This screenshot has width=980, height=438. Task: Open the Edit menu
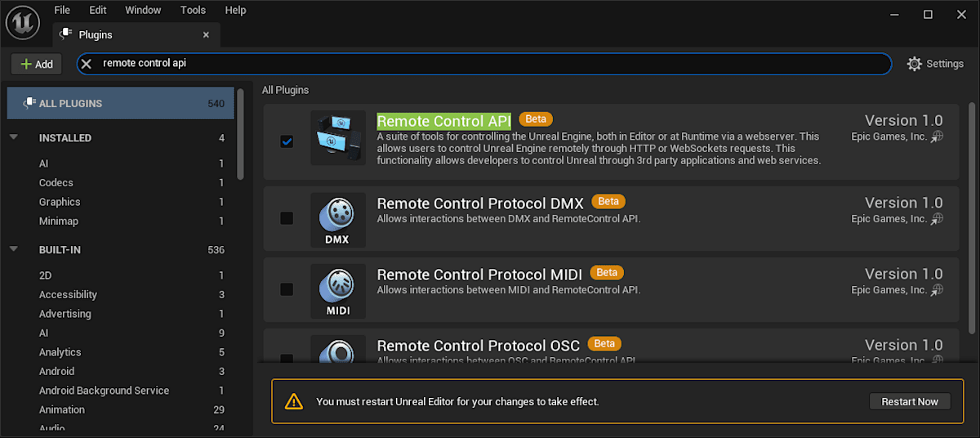(98, 10)
